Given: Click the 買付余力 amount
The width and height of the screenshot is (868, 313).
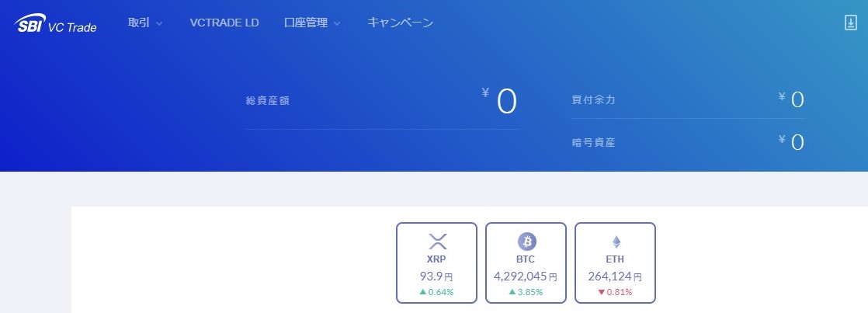Looking at the screenshot, I should tap(791, 99).
